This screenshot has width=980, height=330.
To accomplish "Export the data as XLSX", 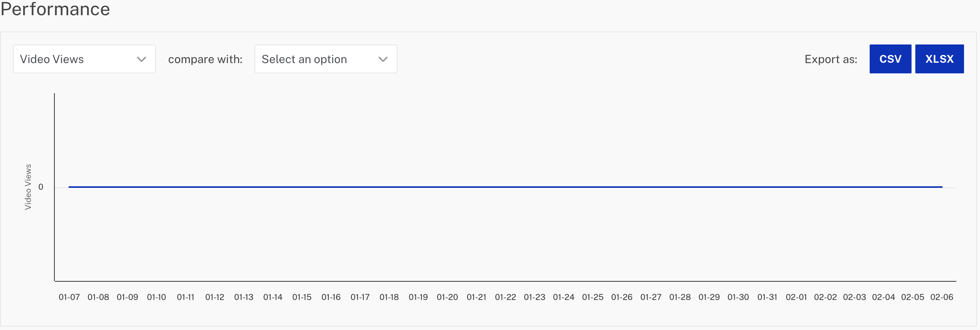I will tap(940, 59).
